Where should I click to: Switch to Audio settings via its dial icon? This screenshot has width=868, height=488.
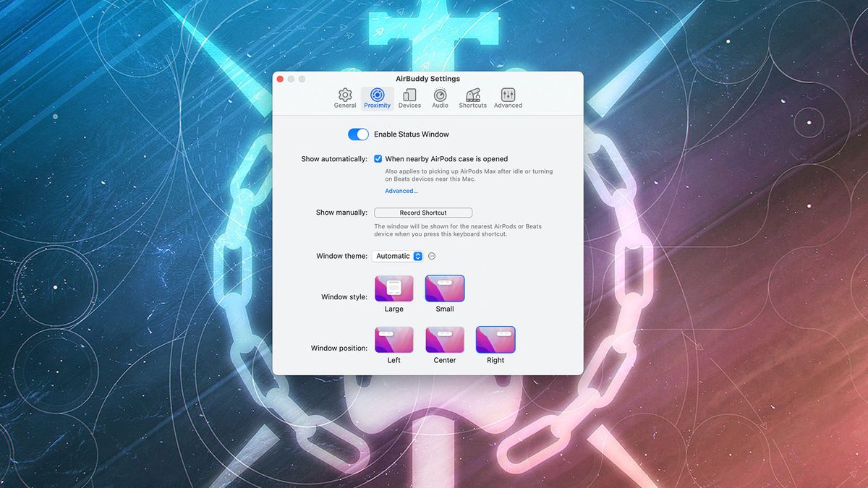[440, 96]
